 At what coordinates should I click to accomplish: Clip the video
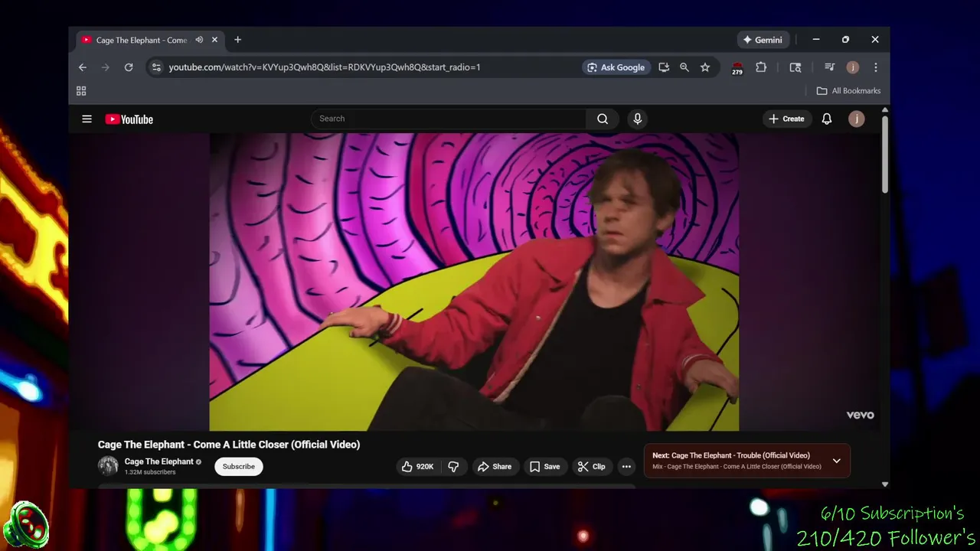pos(591,467)
